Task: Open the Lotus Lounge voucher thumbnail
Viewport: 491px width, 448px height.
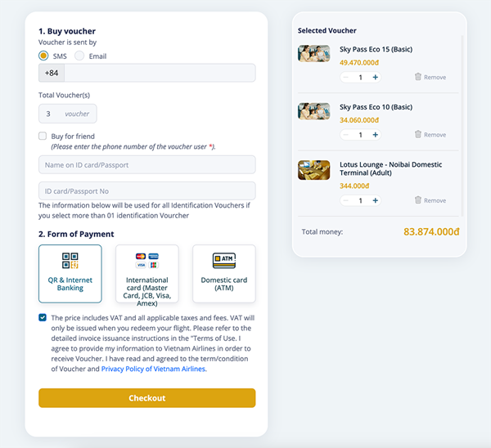Action: click(x=313, y=170)
